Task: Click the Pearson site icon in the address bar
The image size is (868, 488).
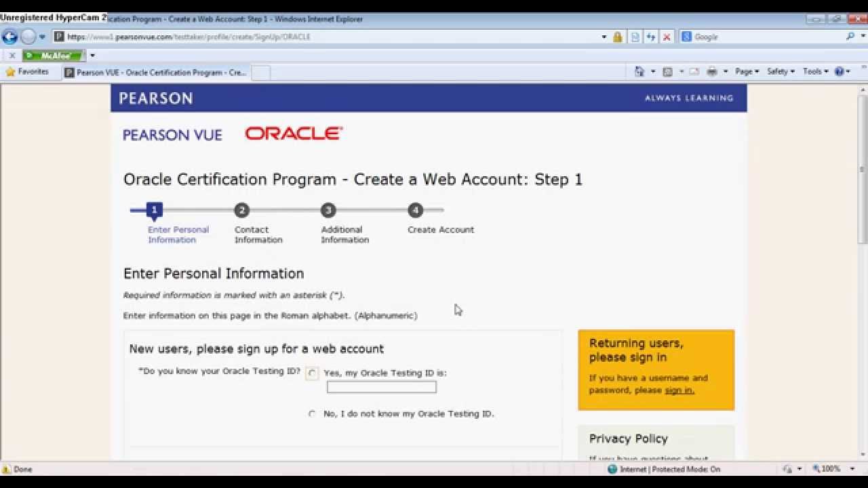Action: click(60, 37)
